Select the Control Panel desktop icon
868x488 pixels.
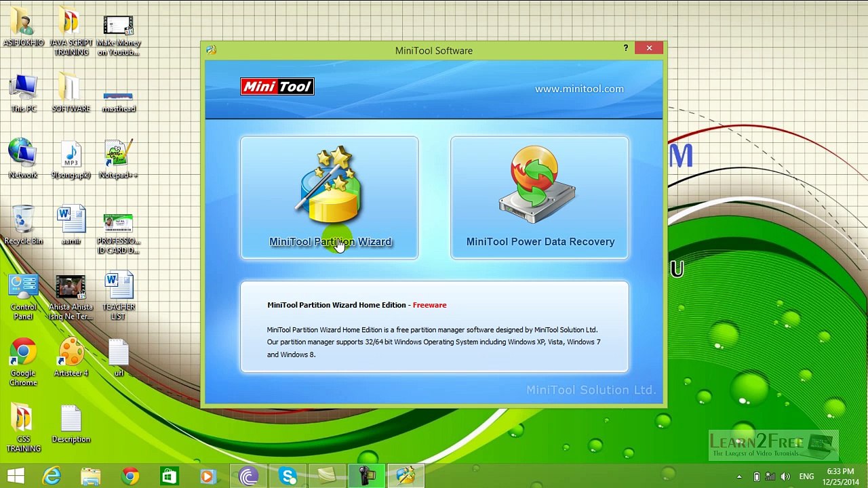(23, 297)
